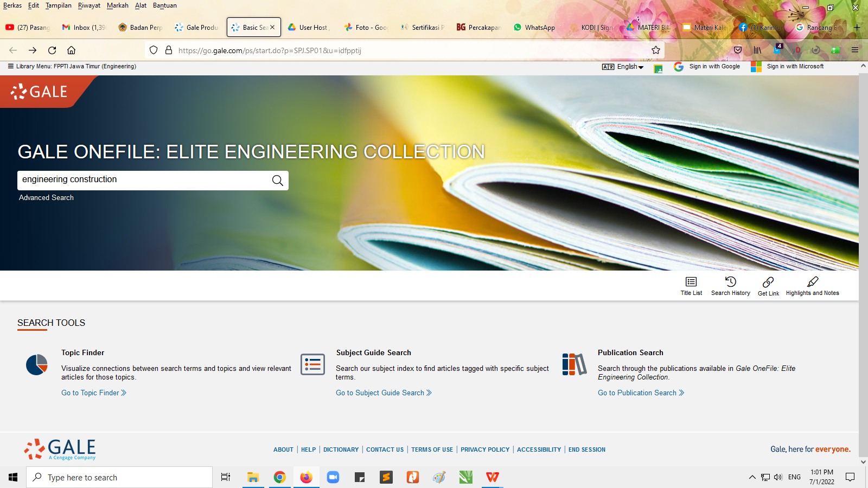The height and width of the screenshot is (488, 868).
Task: Open Highlights and Notes
Action: (812, 286)
